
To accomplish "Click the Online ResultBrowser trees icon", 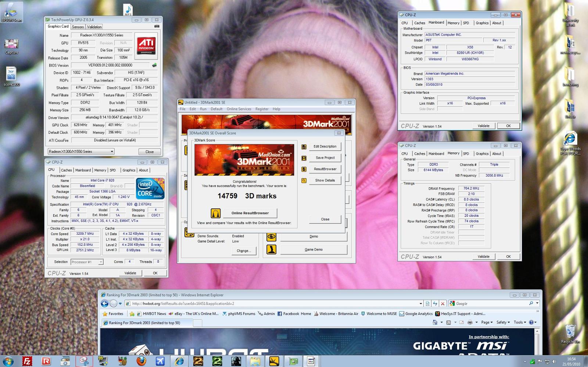I will 216,213.
